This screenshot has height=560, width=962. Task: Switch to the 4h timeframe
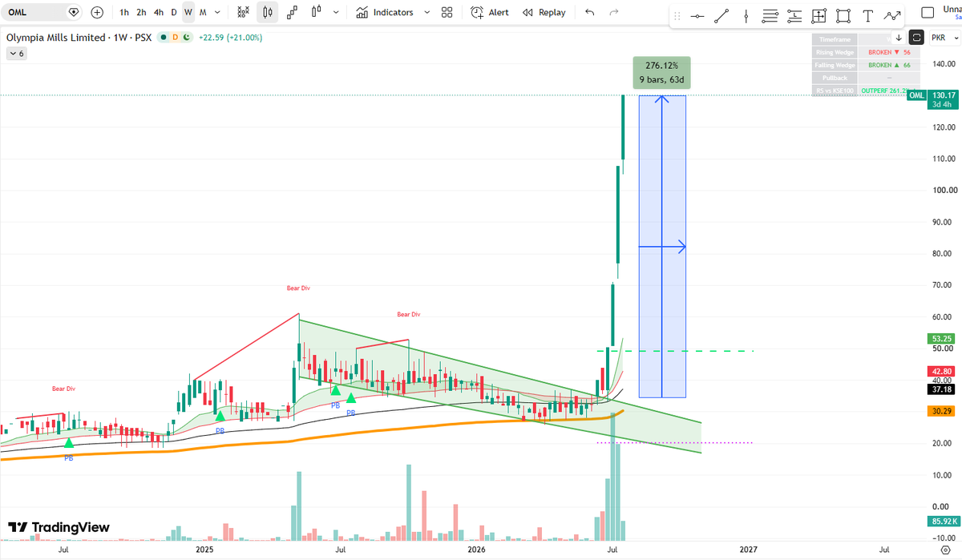[159, 12]
